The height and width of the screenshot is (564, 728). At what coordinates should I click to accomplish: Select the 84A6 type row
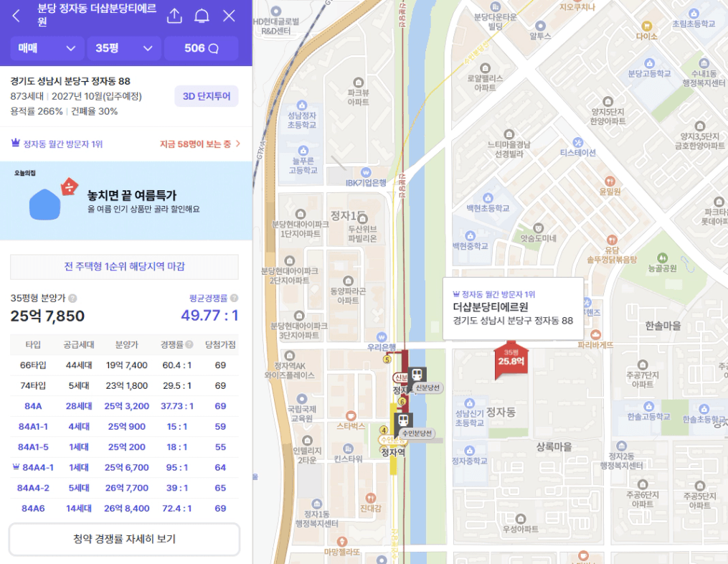(x=124, y=508)
